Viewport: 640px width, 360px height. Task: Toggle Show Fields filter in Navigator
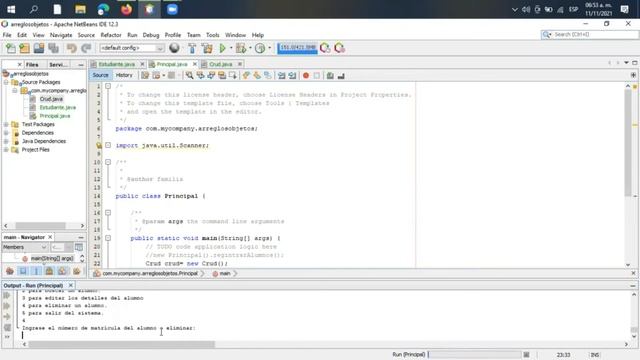tap(23, 271)
